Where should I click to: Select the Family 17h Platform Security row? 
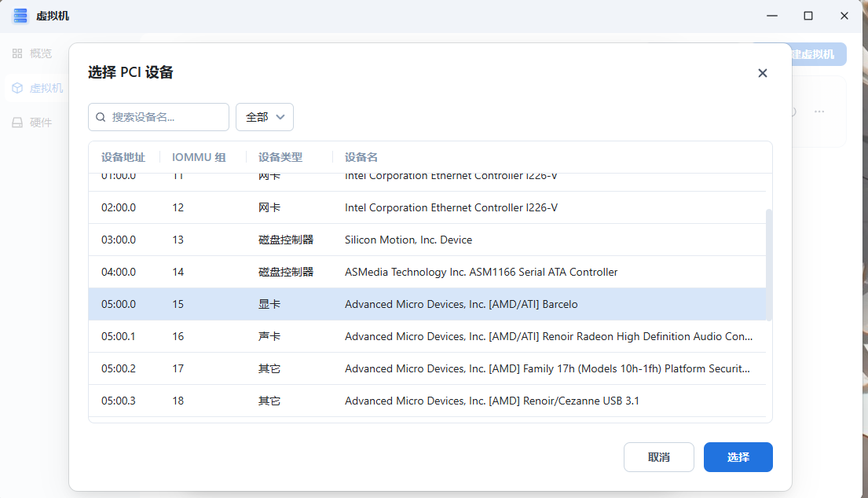point(427,368)
